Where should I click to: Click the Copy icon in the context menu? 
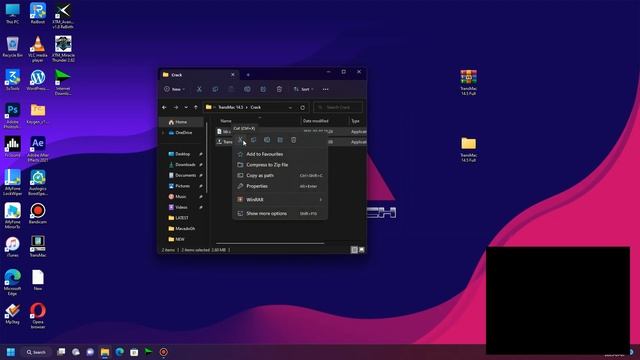coord(253,140)
